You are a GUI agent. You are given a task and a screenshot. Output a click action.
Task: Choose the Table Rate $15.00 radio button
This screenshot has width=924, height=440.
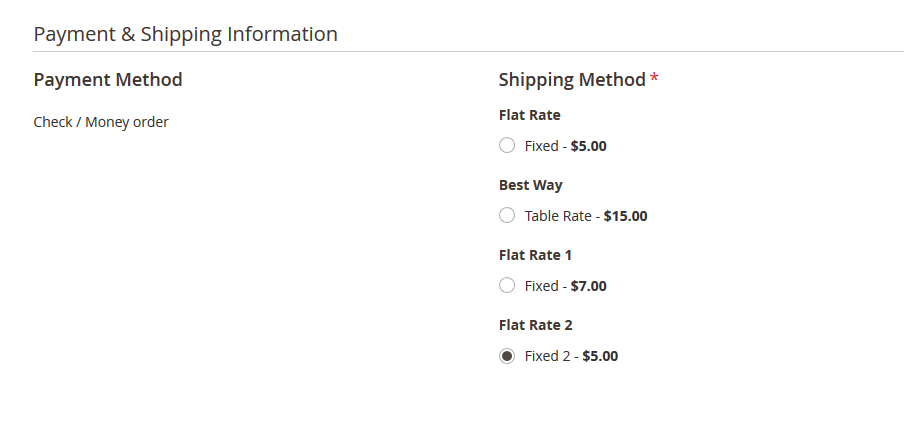click(507, 216)
